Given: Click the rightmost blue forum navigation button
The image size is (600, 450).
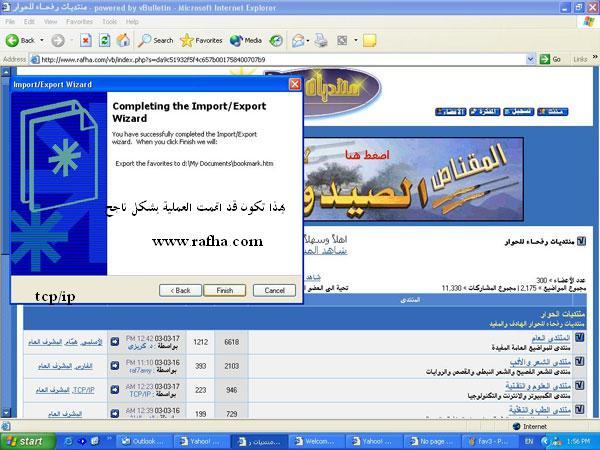Looking at the screenshot, I should tap(553, 112).
